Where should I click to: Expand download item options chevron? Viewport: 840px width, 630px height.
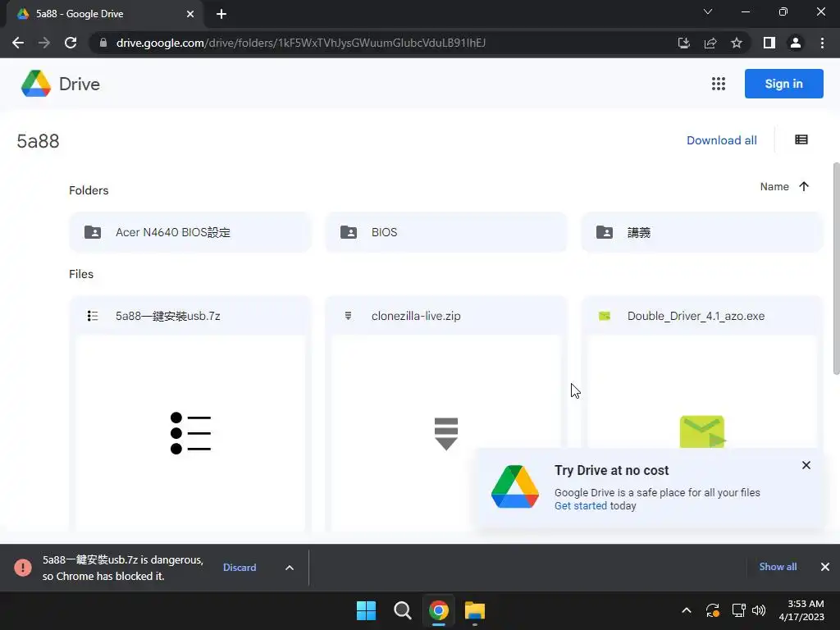pyautogui.click(x=290, y=568)
